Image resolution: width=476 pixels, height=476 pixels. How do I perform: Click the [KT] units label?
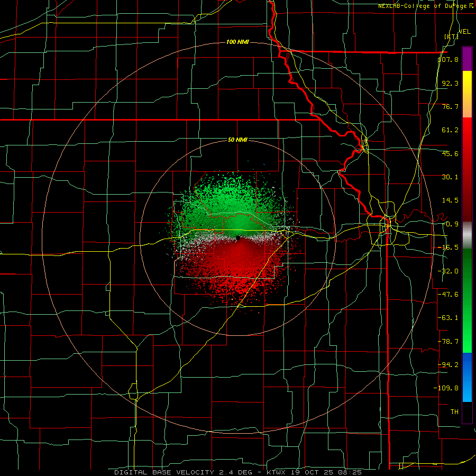pyautogui.click(x=452, y=36)
